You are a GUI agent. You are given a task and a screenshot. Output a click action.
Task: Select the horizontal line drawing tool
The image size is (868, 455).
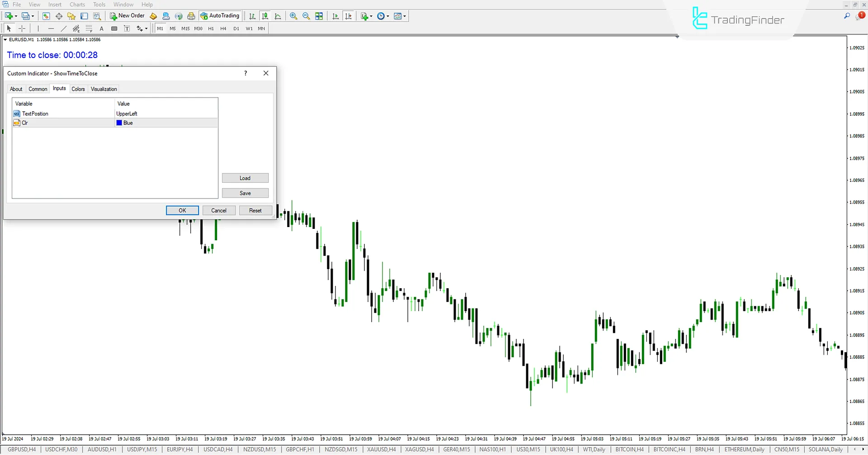[x=51, y=28]
